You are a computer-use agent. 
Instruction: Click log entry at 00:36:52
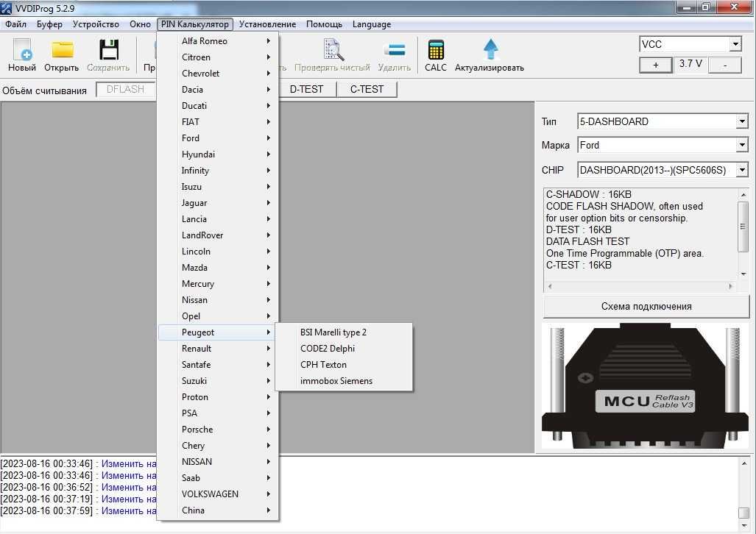click(79, 487)
